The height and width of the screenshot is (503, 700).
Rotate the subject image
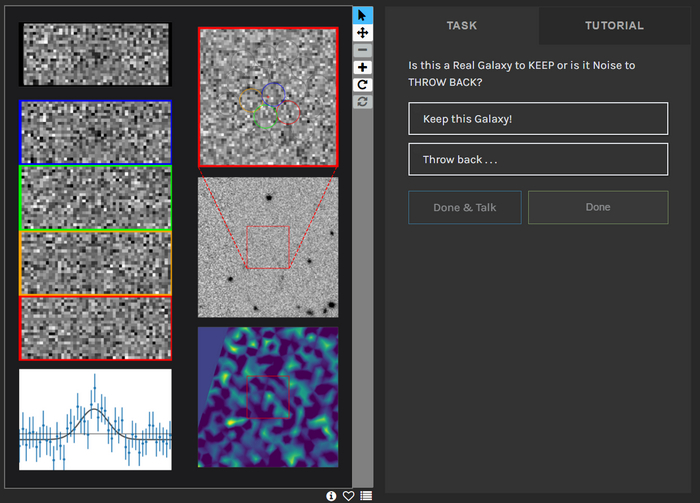(x=362, y=85)
